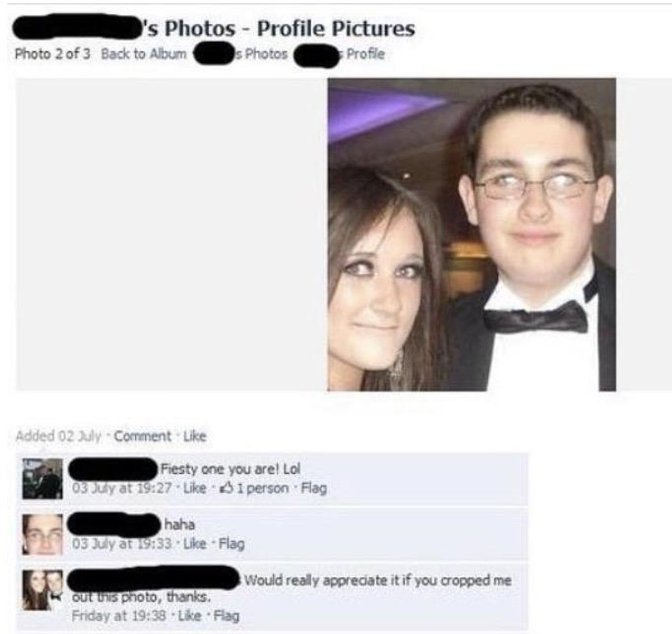672x634 pixels.
Task: Open avatar beside the 'haha' comment
Action: (x=43, y=534)
